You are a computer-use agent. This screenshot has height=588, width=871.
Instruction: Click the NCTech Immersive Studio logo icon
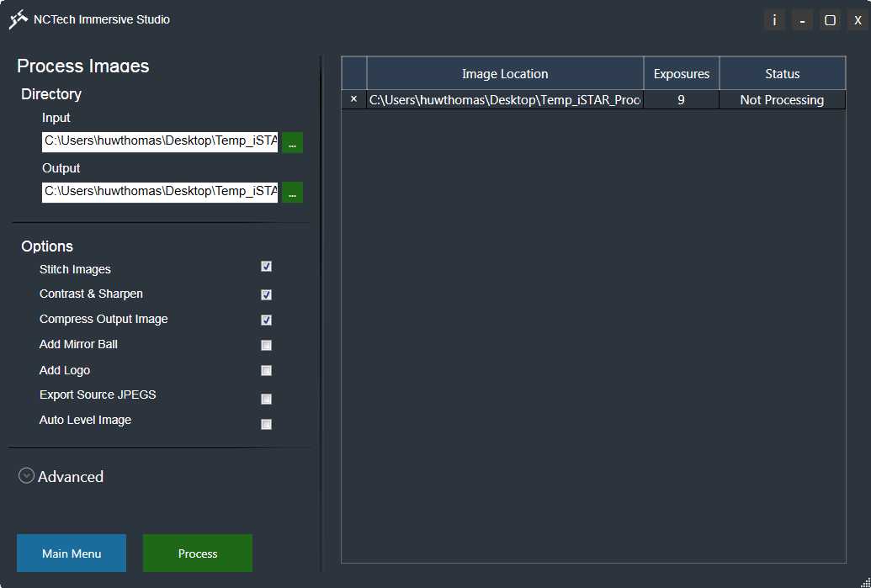pos(19,19)
